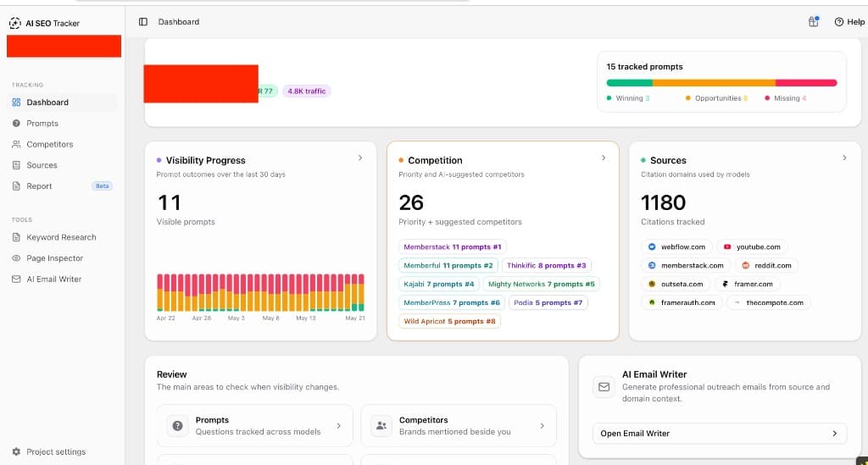
Task: Expand the Sources card chevron
Action: 844,158
